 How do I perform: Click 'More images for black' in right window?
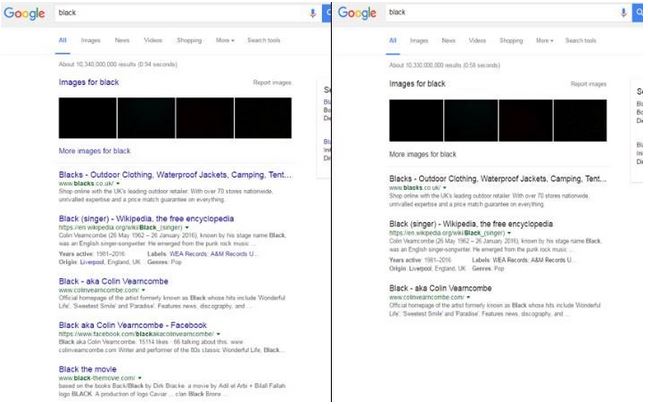pyautogui.click(x=422, y=154)
